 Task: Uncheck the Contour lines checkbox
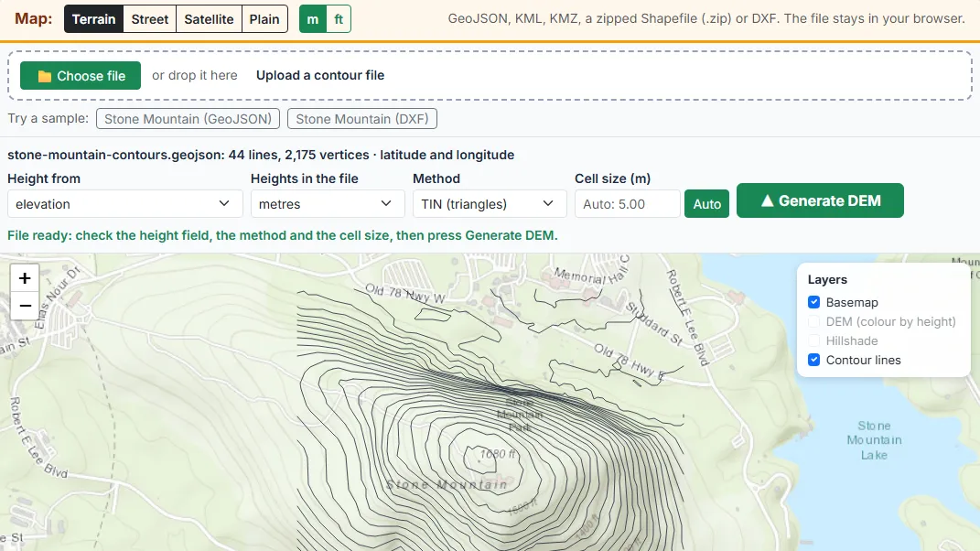813,361
